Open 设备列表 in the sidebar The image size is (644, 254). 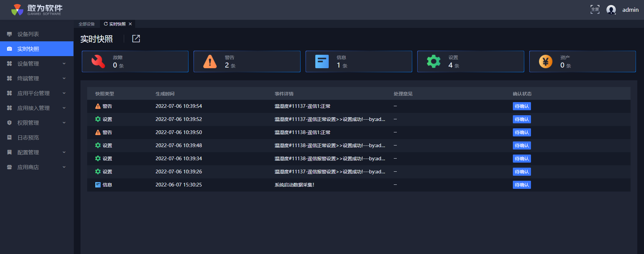click(x=37, y=34)
